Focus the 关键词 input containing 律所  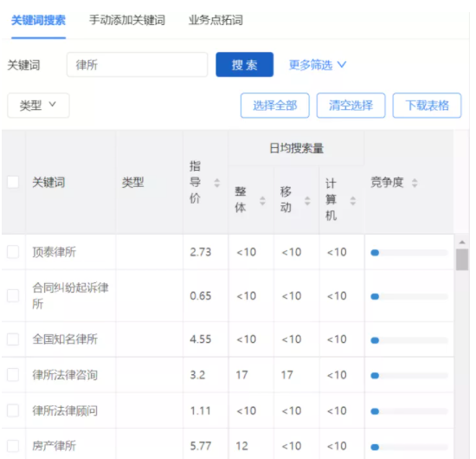point(138,65)
